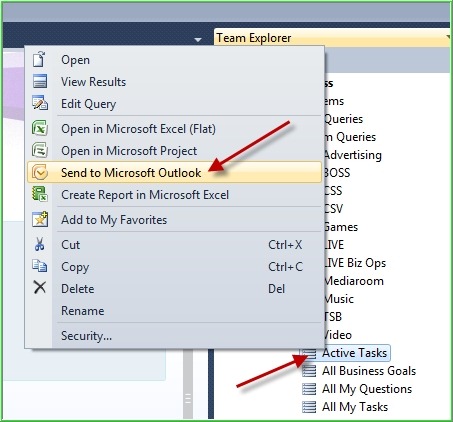Select the Music folder in the tree
The width and height of the screenshot is (453, 422).
339,299
